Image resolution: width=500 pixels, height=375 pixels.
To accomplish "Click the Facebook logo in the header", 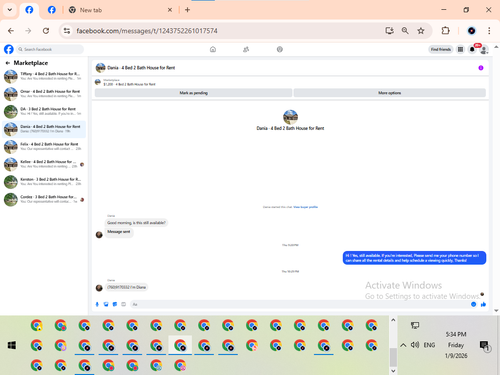I will pyautogui.click(x=9, y=49).
